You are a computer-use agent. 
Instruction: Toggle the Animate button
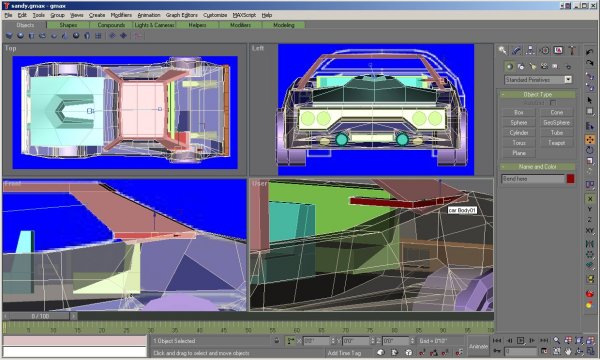[x=478, y=346]
